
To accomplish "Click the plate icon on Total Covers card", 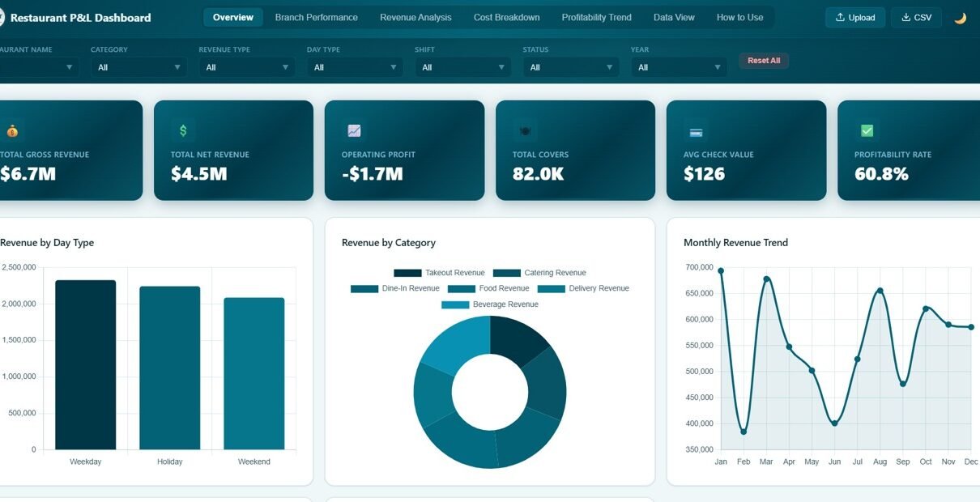I will pos(525,130).
